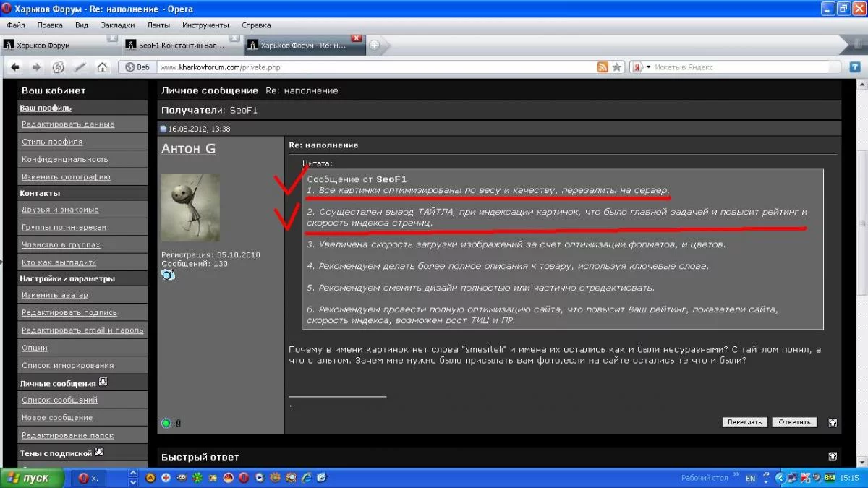This screenshot has height=488, width=868.
Task: Close the 'SeoF1 Константин Вал...' tab
Action: 234,38
